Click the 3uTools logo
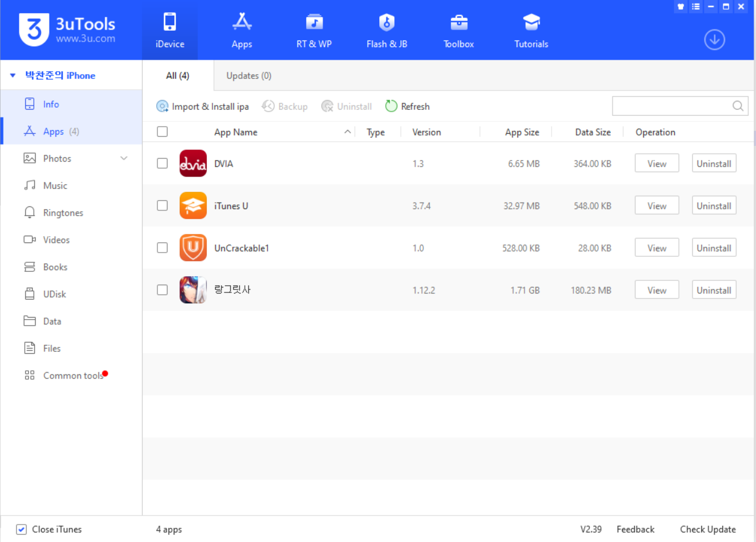 tap(67, 30)
